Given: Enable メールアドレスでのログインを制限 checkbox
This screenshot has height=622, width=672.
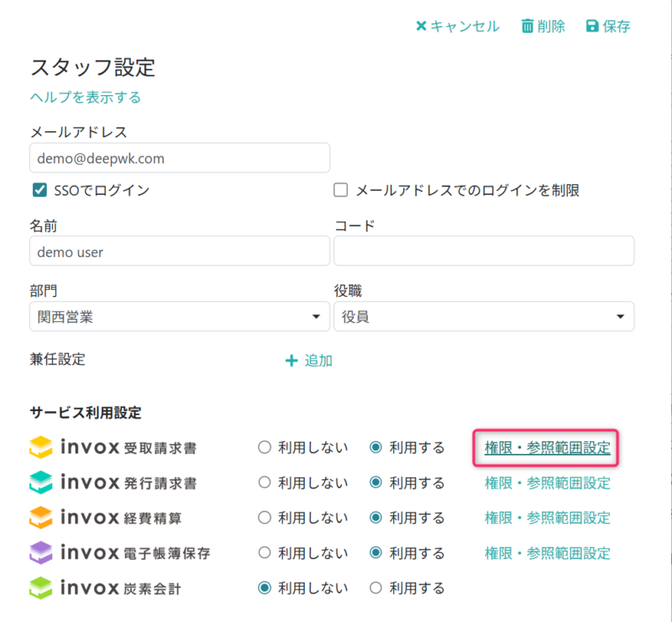Looking at the screenshot, I should [x=341, y=190].
